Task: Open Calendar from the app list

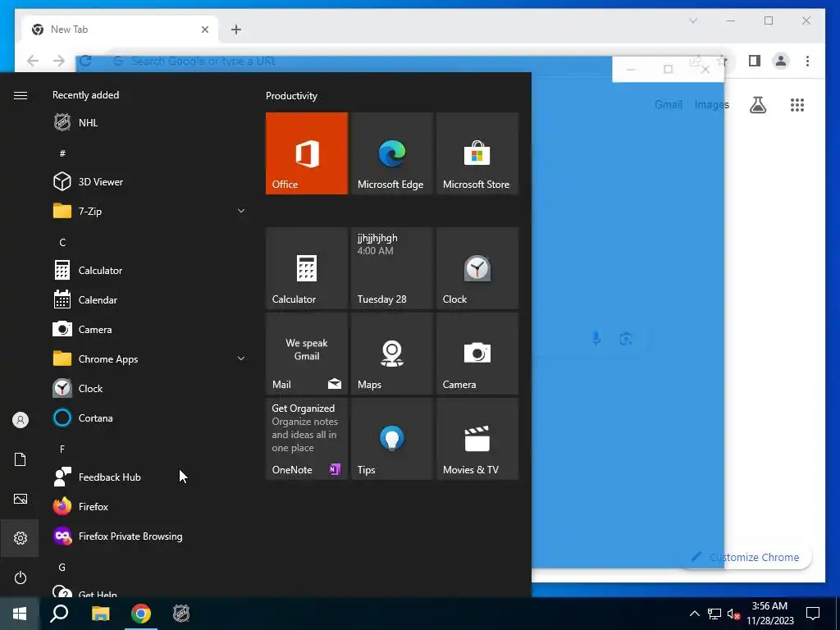Action: tap(150, 300)
